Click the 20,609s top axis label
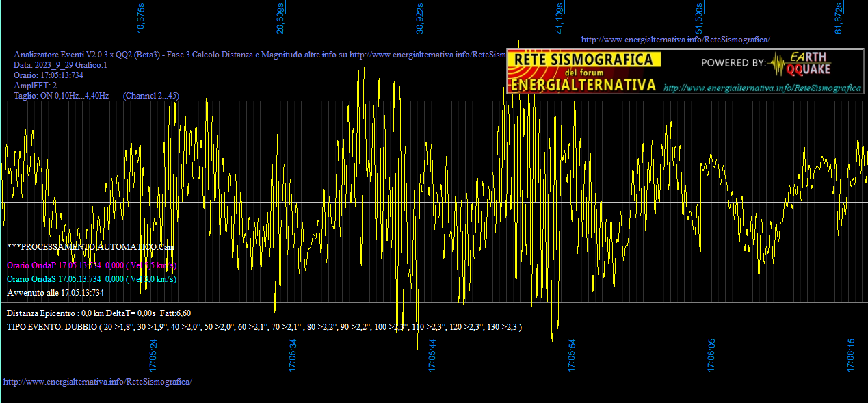The width and height of the screenshot is (868, 403). pos(280,18)
